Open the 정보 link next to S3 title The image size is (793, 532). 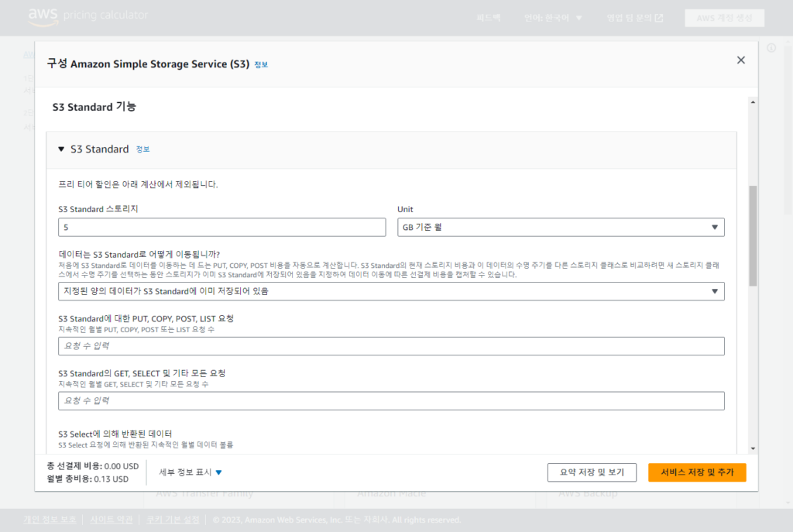[261, 65]
